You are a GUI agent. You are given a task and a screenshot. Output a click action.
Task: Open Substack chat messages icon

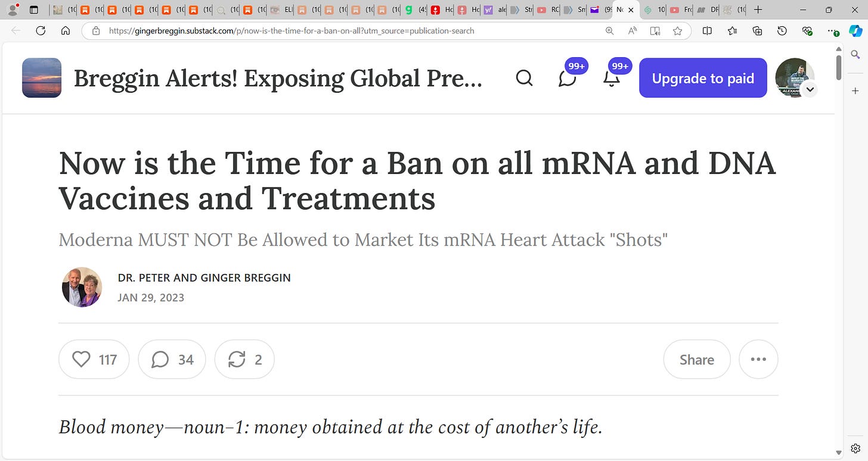[x=568, y=78]
